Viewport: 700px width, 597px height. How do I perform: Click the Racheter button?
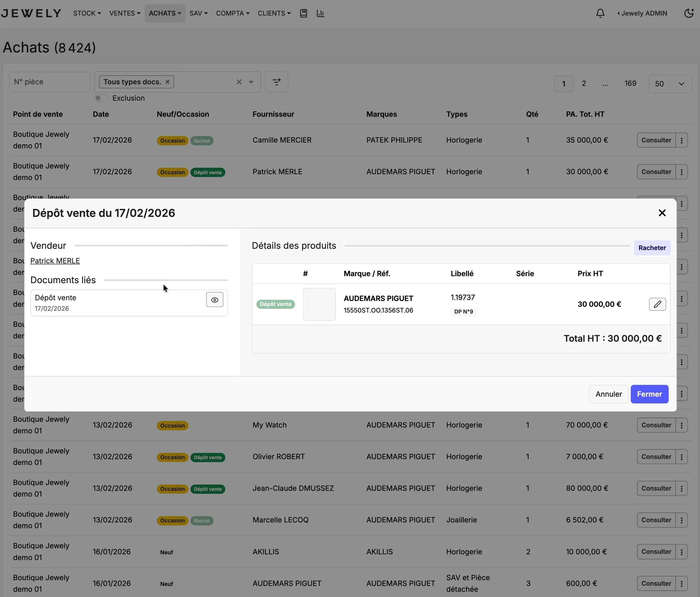pos(652,248)
